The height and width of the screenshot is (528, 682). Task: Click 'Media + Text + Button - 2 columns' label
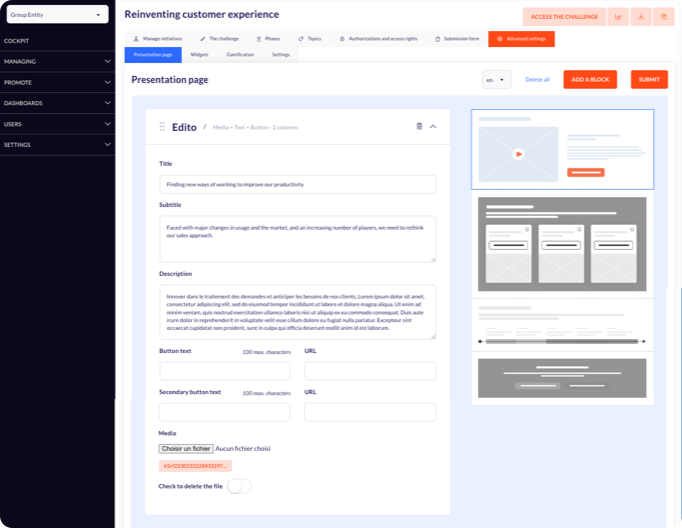[x=255, y=127]
